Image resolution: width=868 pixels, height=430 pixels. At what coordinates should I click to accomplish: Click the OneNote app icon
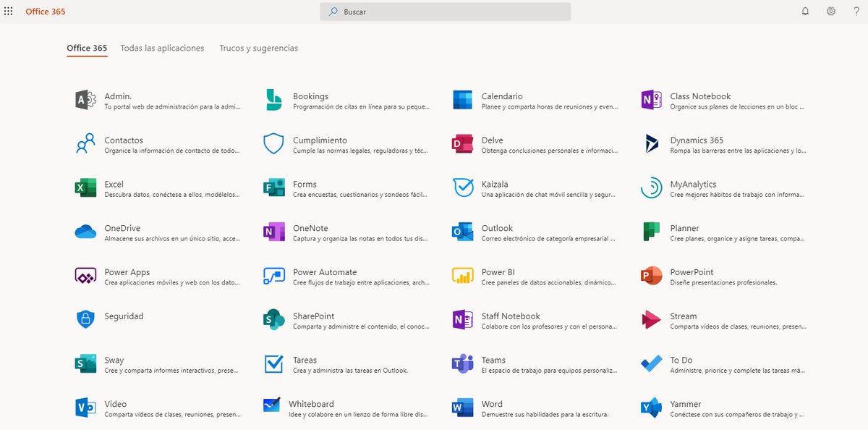click(273, 232)
